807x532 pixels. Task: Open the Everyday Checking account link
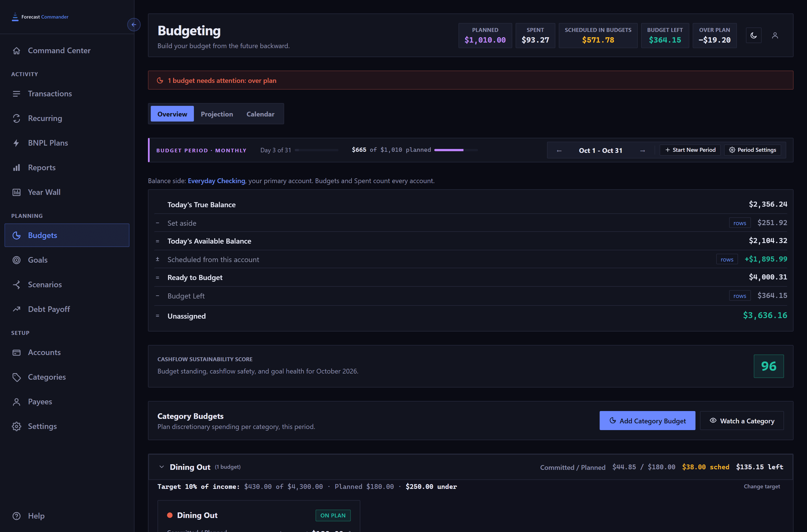pos(216,181)
